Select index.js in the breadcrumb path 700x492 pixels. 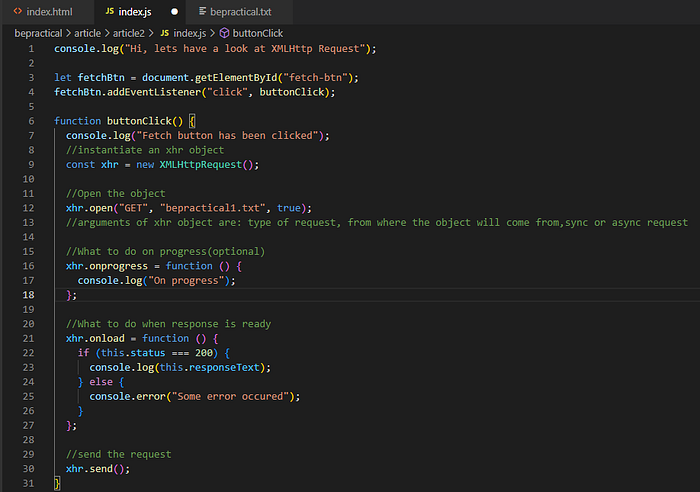click(190, 33)
